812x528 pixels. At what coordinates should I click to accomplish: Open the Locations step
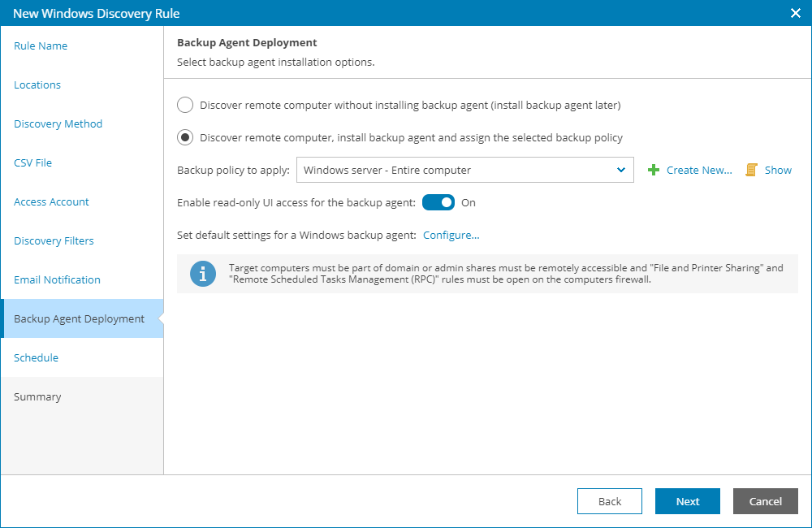[x=37, y=85]
